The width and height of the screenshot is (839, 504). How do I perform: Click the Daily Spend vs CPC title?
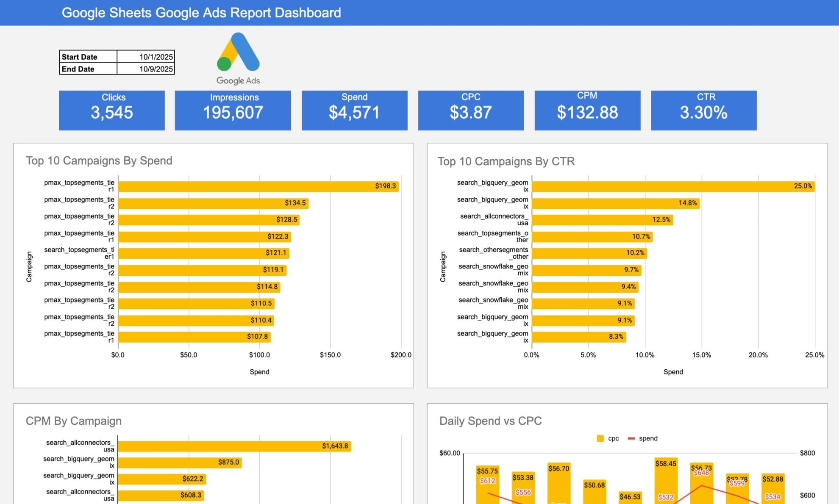click(x=490, y=421)
